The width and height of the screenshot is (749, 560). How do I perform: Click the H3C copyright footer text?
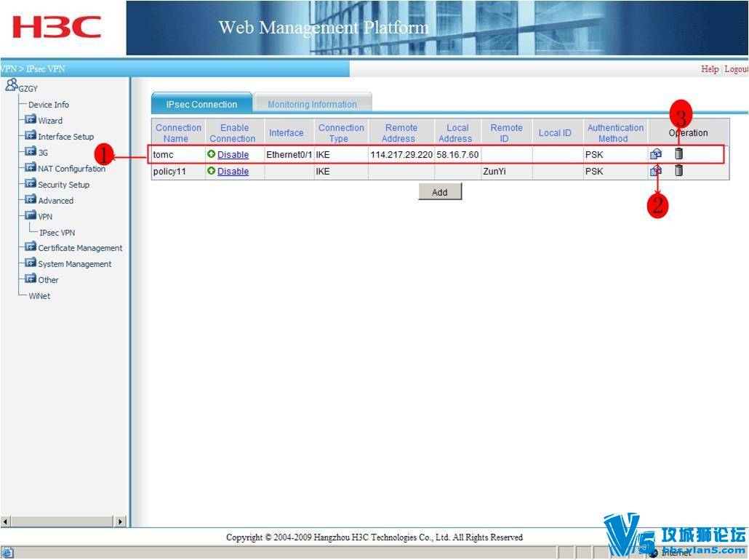point(374,537)
